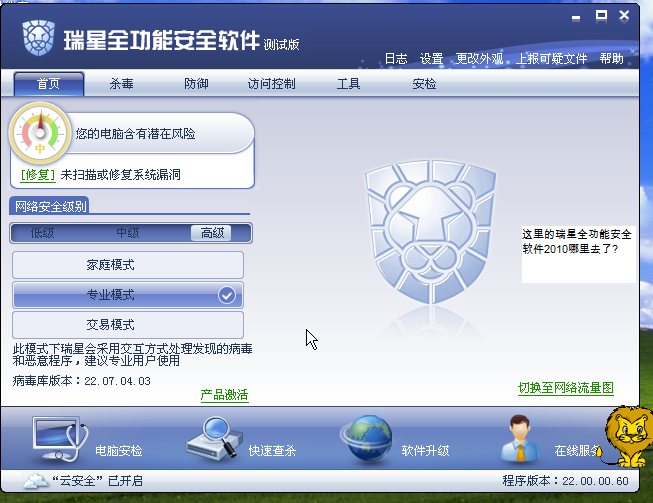
Task: Close the Rising security window
Action: coord(624,16)
